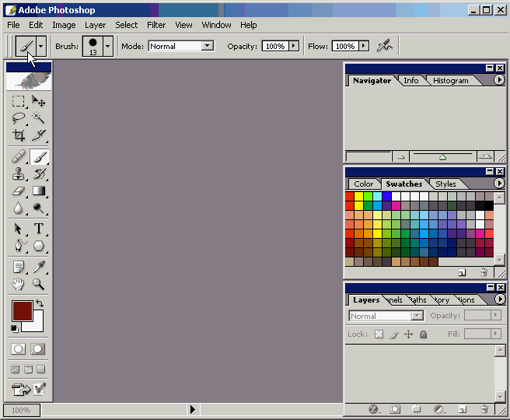Switch to Quick Mask mode
This screenshot has width=510, height=420.
pyautogui.click(x=37, y=349)
